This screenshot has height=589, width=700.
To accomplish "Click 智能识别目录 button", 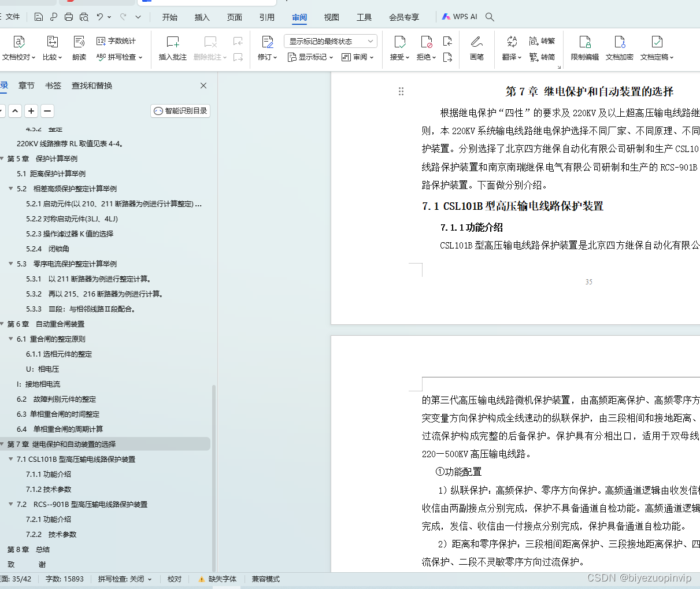I will (x=180, y=111).
